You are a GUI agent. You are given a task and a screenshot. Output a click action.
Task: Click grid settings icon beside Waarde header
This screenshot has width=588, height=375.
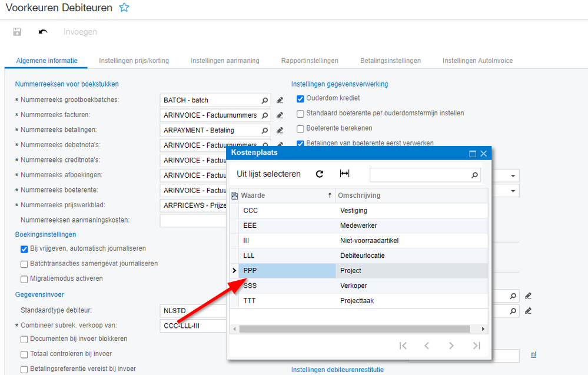coord(234,195)
